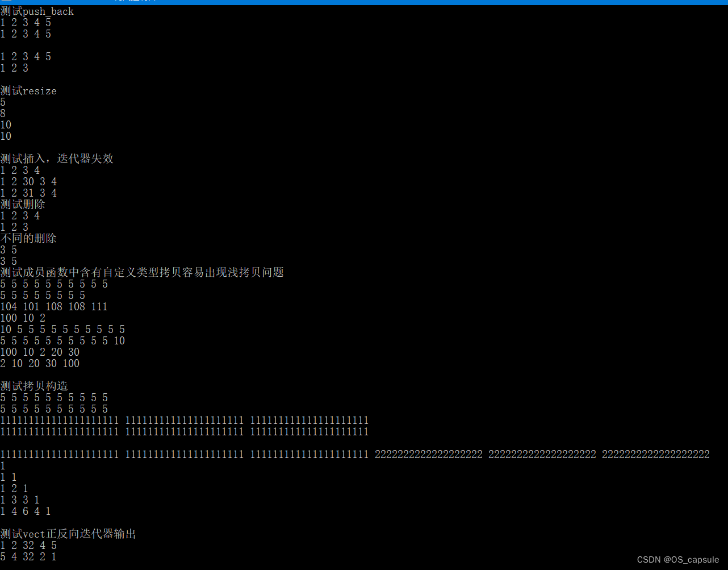The width and height of the screenshot is (728, 570).
Task: Click the '测试拷贝构造' heading
Action: point(34,386)
